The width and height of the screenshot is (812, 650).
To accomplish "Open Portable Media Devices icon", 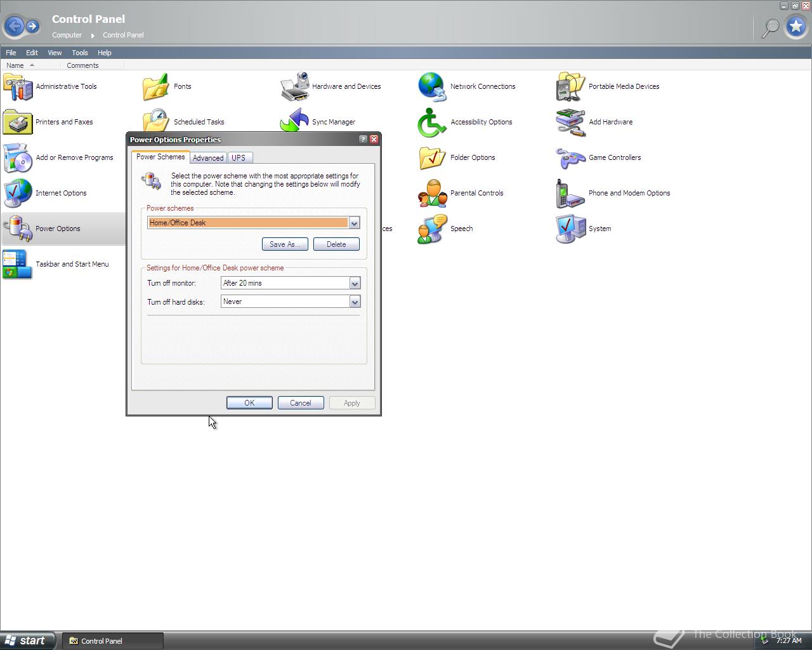I will tap(571, 87).
